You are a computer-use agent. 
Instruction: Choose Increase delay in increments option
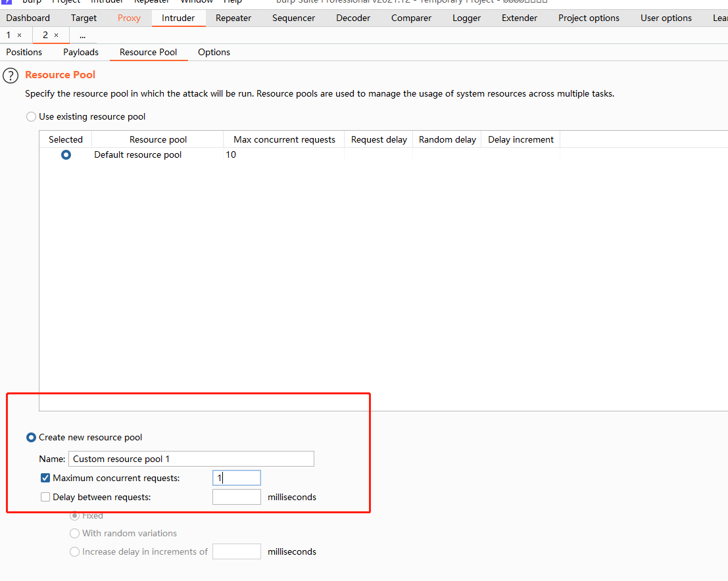point(74,552)
